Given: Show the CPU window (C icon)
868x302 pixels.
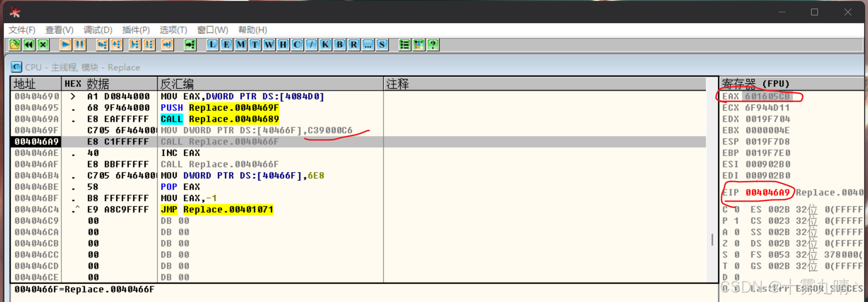Looking at the screenshot, I should pyautogui.click(x=297, y=45).
